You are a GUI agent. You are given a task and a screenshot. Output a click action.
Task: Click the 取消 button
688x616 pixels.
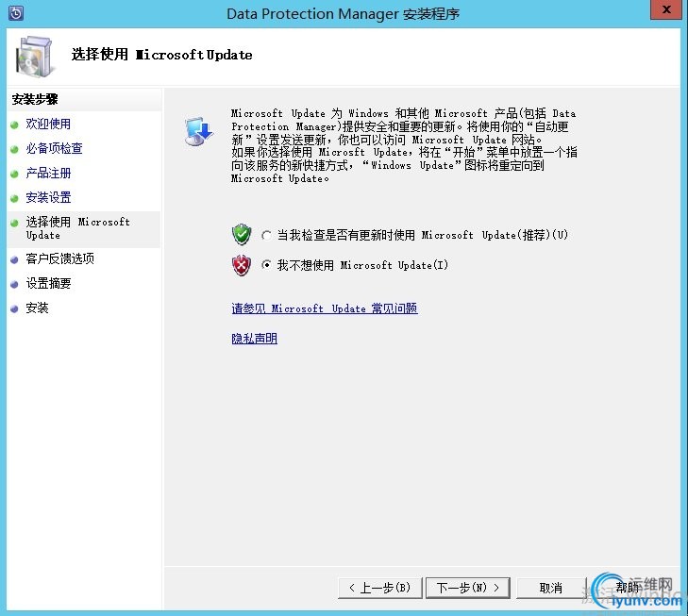click(x=551, y=588)
